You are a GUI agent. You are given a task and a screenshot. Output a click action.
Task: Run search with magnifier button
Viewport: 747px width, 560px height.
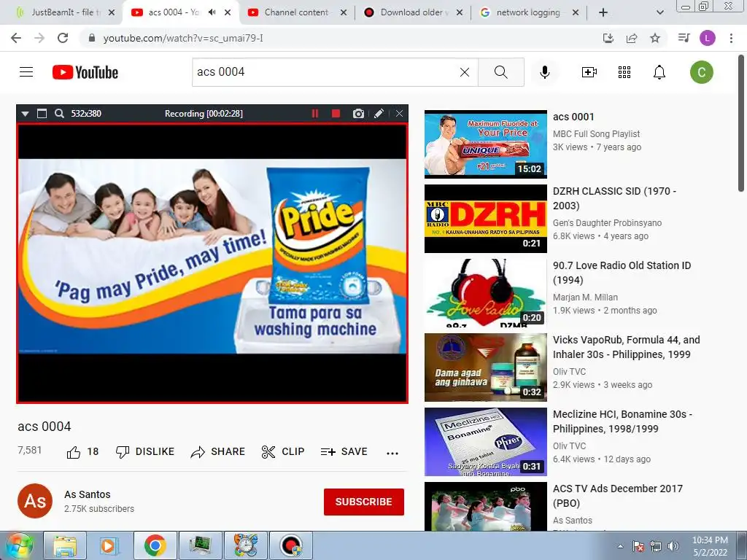click(500, 72)
